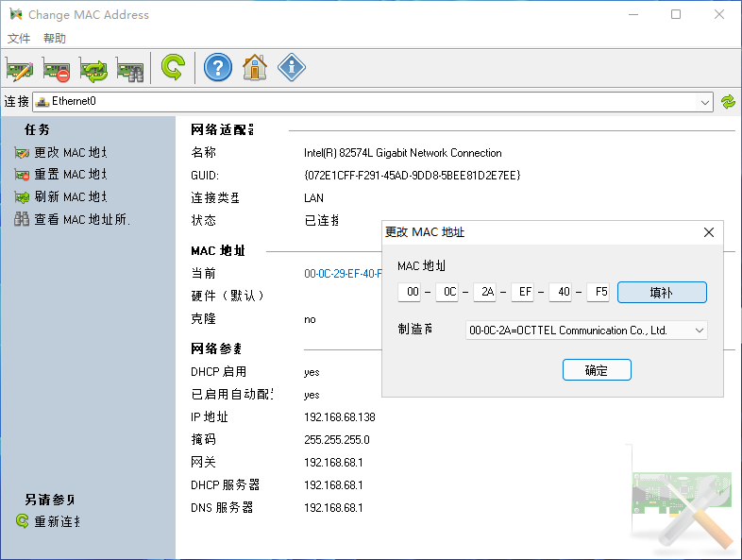Image resolution: width=742 pixels, height=560 pixels.
Task: Click icon beside 更改 MAC 地址 task
Action: 22,153
